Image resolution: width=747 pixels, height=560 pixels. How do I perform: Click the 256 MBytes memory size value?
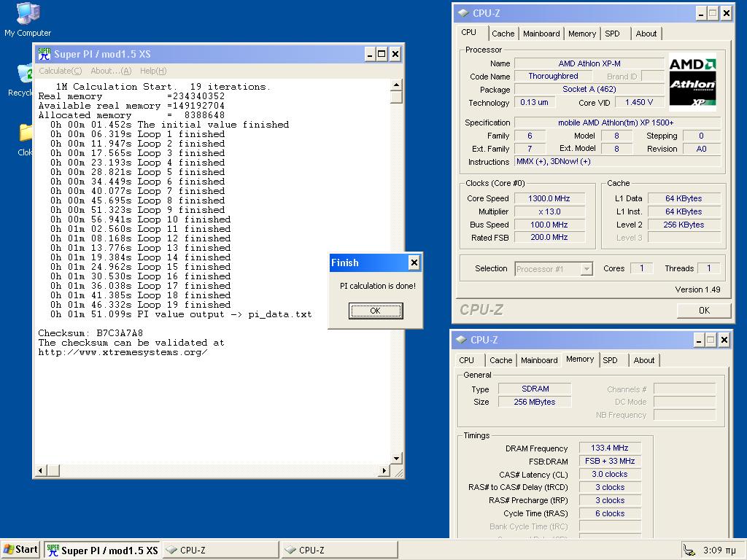tap(535, 402)
